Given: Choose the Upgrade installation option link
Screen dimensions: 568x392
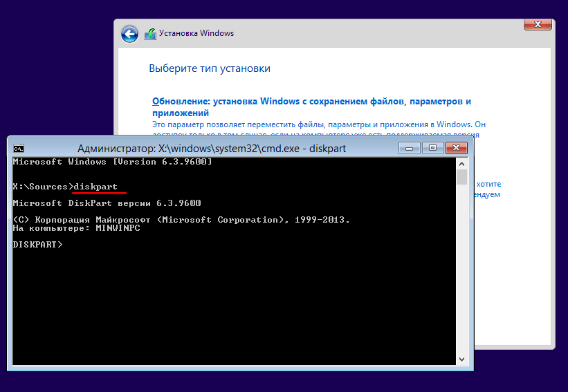Looking at the screenshot, I should point(311,106).
